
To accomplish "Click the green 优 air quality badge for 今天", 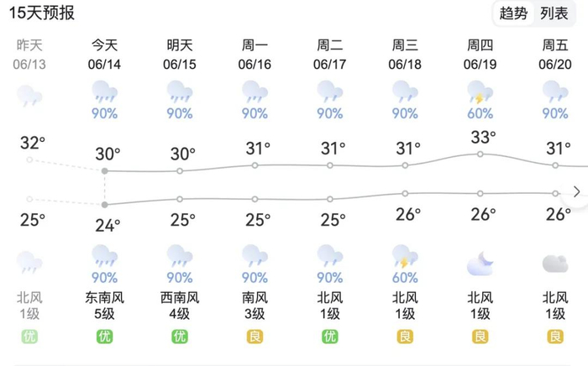I will tap(104, 337).
